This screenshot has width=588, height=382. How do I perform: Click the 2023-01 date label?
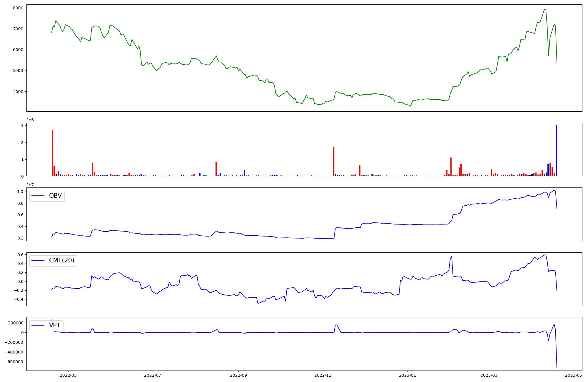[407, 375]
